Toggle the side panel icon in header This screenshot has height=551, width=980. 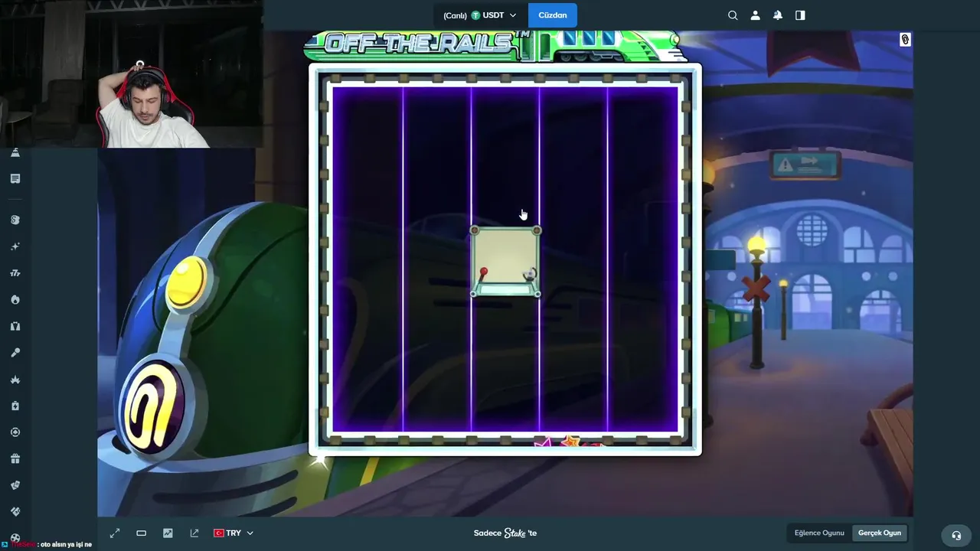[800, 15]
